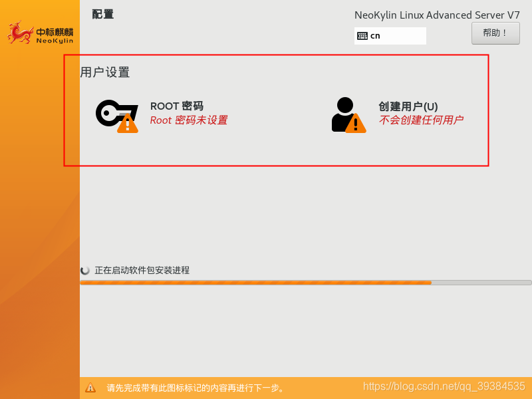This screenshot has height=399, width=532.
Task: Click the 配置 heading
Action: [x=103, y=14]
